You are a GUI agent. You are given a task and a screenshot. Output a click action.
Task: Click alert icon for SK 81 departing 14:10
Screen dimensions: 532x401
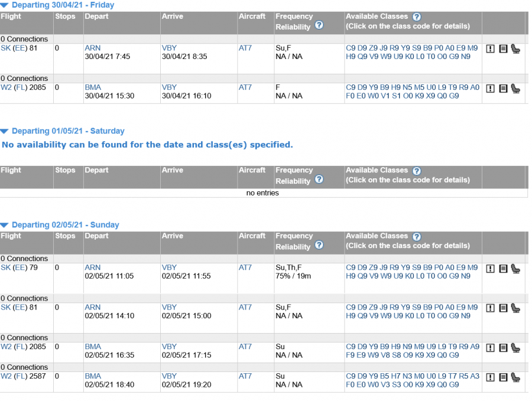[x=490, y=308]
